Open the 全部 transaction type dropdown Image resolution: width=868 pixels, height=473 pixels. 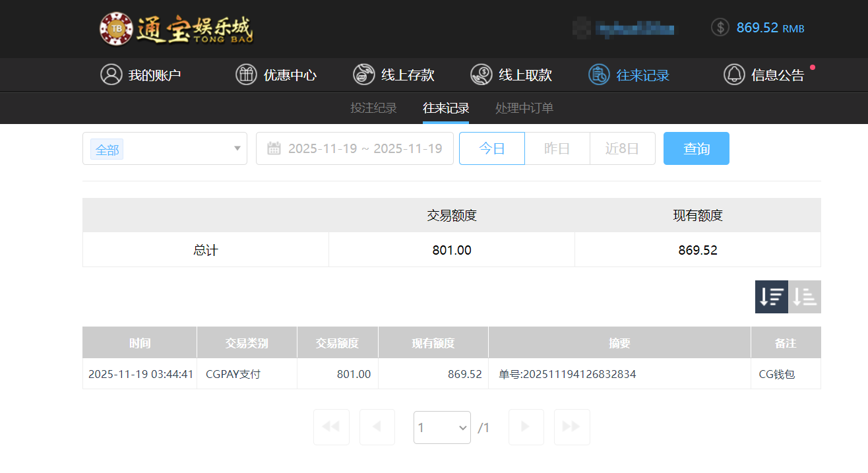coord(164,148)
